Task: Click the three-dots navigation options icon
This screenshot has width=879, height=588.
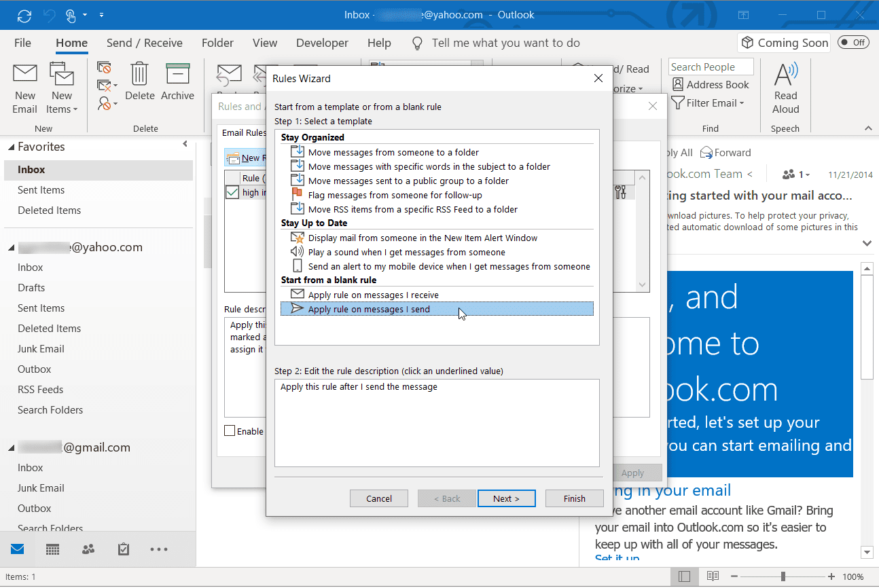Action: (x=158, y=549)
